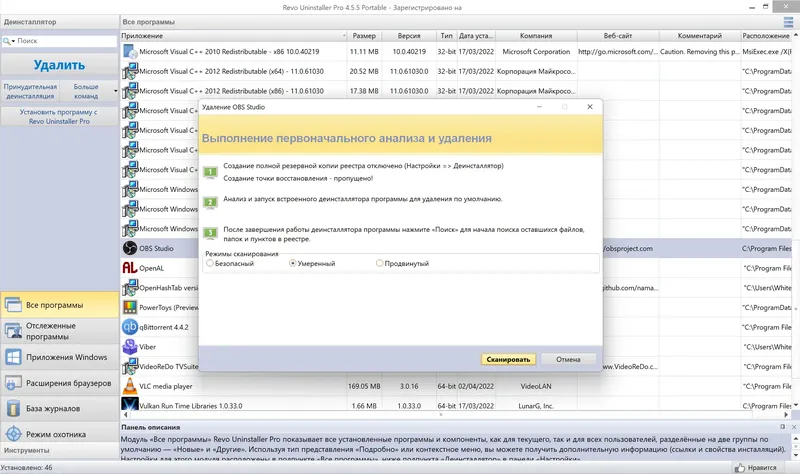This screenshot has height=474, width=800.
Task: Click the 169.05 MB size cell
Action: (x=364, y=386)
